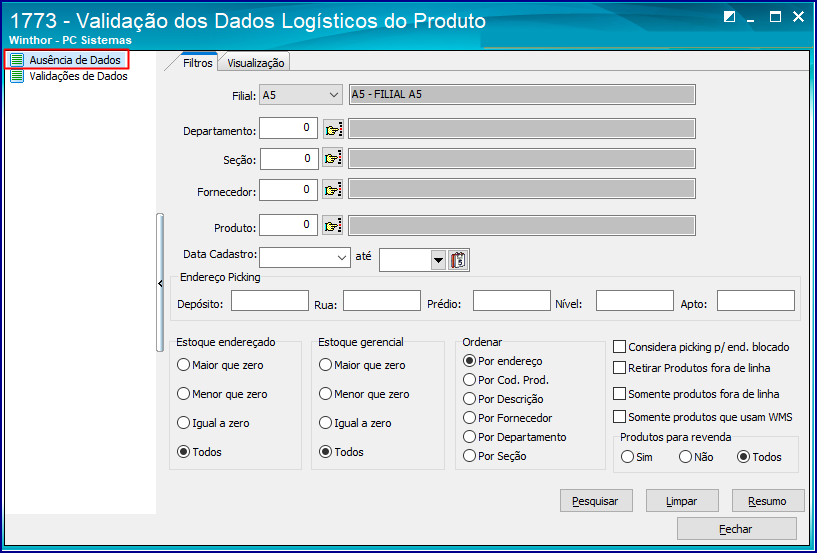
Task: Click the Resumo button
Action: (768, 501)
